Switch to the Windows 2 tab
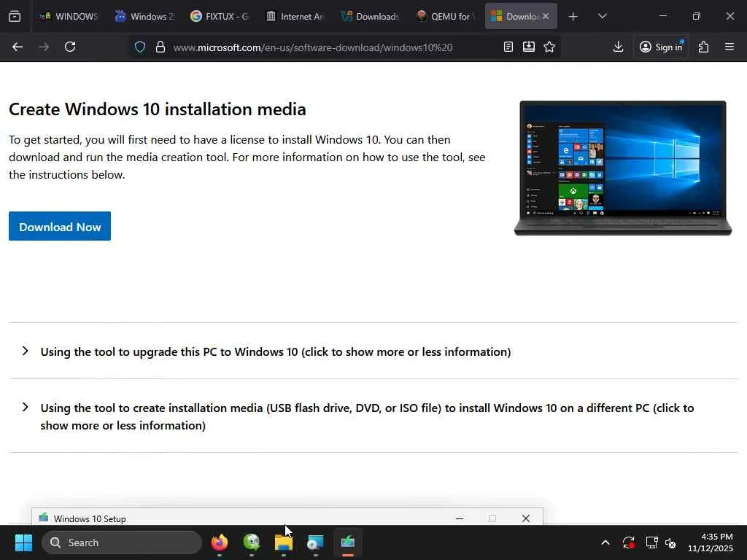 [x=145, y=17]
